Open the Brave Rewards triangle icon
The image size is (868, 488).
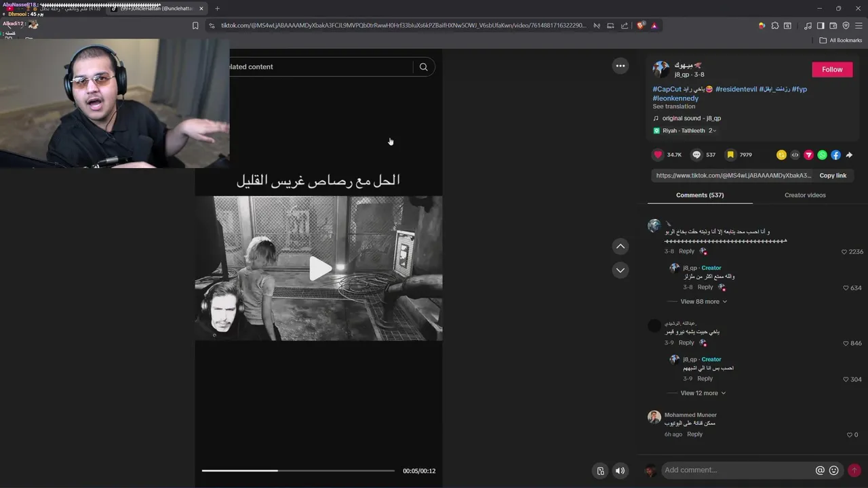654,26
